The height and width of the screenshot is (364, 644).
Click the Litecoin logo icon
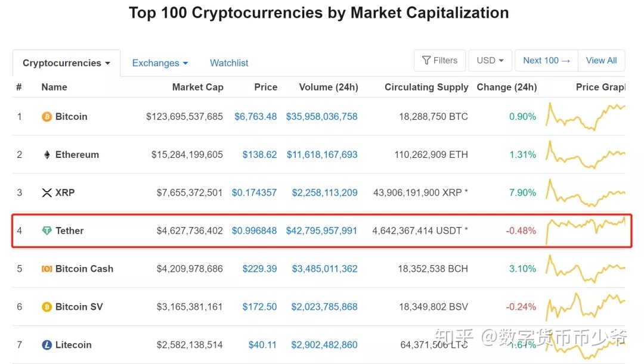47,346
